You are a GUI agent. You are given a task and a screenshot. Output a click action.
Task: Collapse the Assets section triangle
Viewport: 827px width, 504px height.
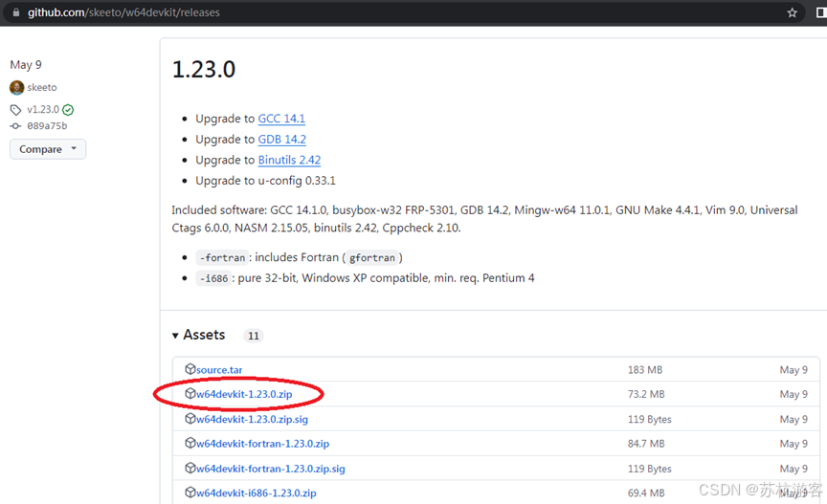click(175, 336)
